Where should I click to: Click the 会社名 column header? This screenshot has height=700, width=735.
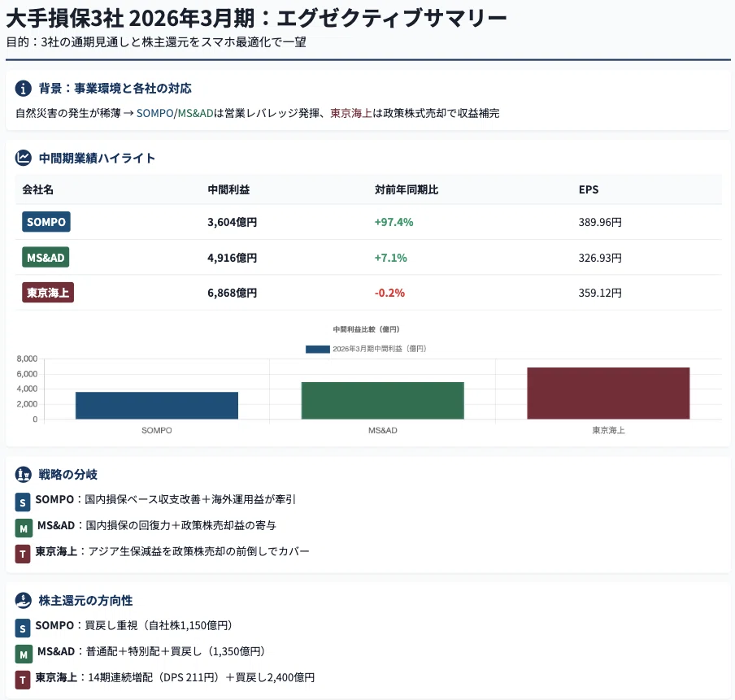click(x=37, y=189)
